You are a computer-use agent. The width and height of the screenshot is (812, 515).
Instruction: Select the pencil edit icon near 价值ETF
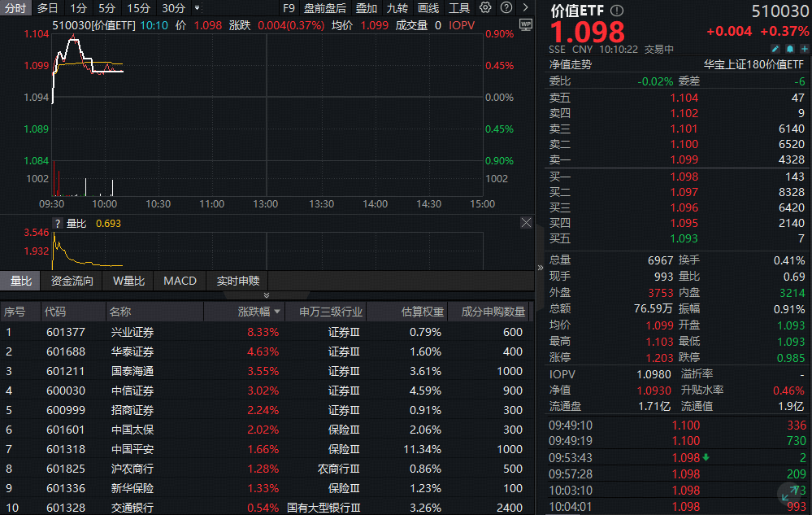[x=775, y=49]
